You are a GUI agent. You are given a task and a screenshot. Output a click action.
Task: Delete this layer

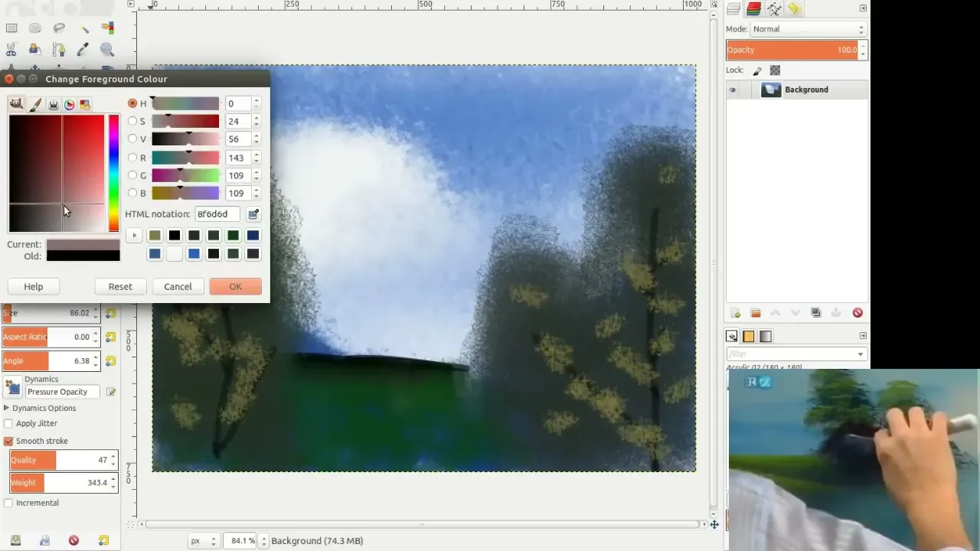857,313
